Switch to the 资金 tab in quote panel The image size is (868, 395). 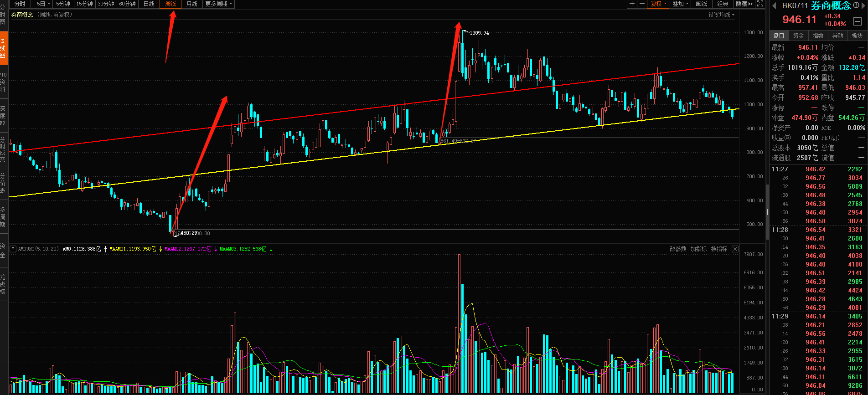pyautogui.click(x=799, y=36)
